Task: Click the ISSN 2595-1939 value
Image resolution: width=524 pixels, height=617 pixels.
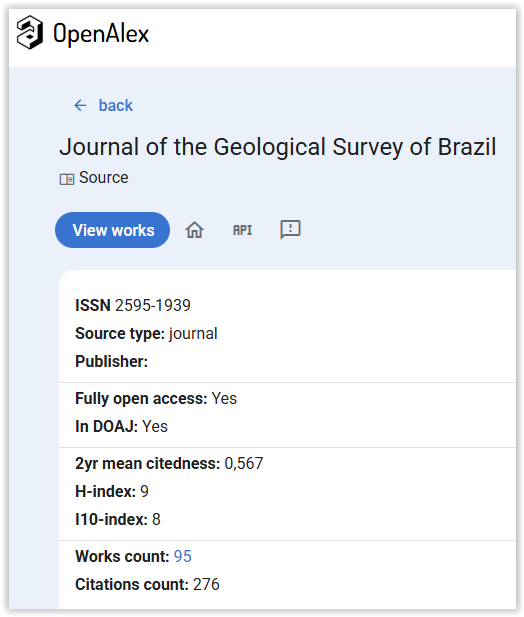Action: click(x=153, y=305)
